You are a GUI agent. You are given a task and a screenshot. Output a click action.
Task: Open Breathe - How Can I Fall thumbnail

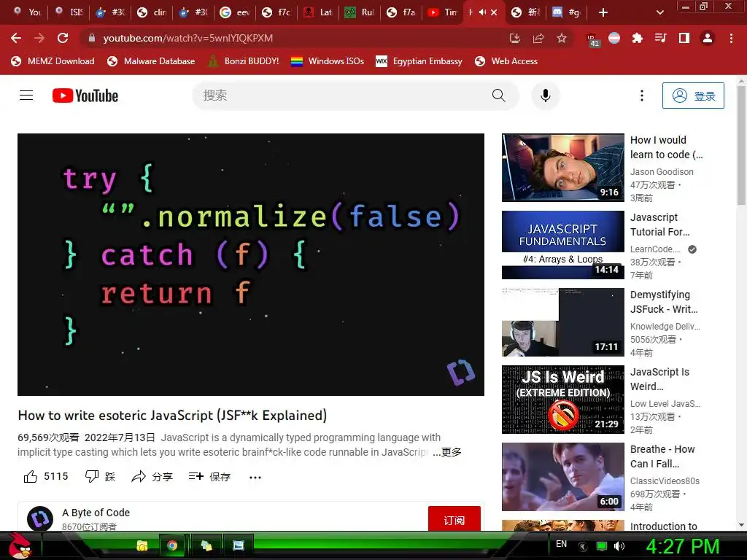[x=563, y=477]
